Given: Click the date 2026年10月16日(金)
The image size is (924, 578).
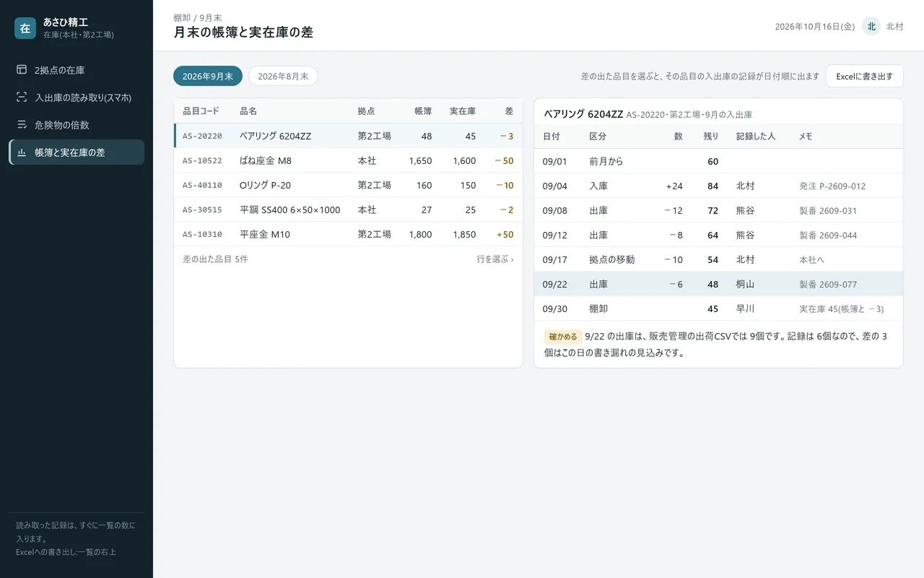Looking at the screenshot, I should point(815,26).
